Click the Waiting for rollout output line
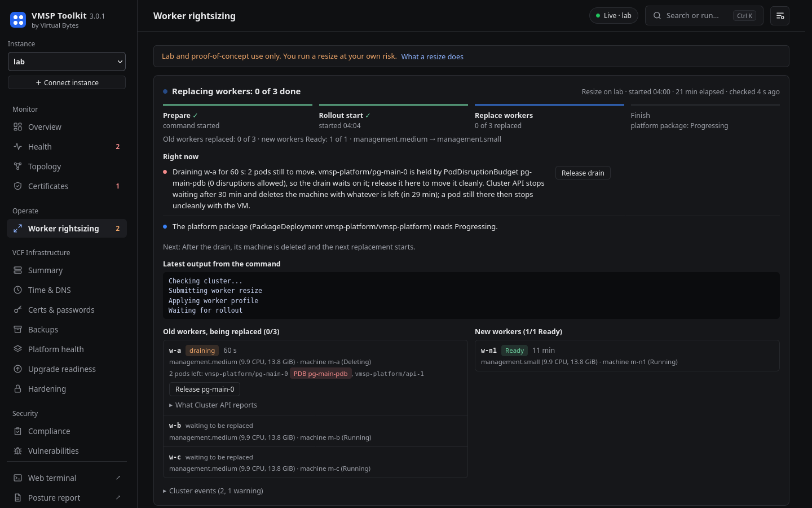 click(x=205, y=310)
